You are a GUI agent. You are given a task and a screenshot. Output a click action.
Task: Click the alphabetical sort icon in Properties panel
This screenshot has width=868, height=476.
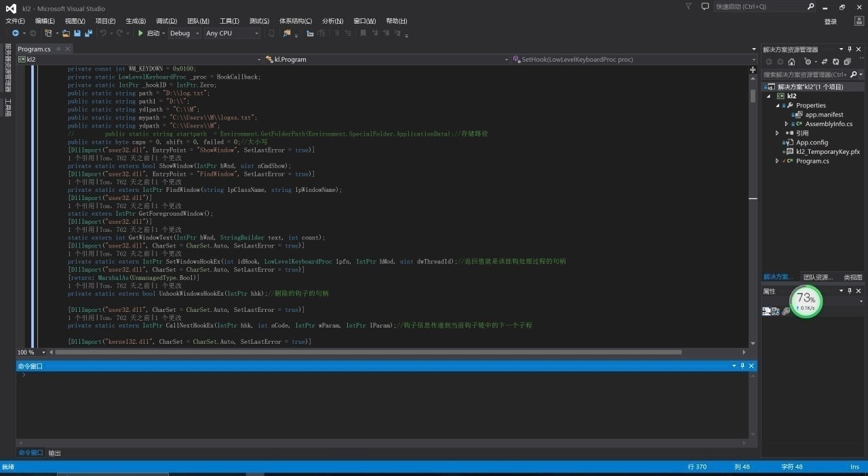[x=776, y=311]
